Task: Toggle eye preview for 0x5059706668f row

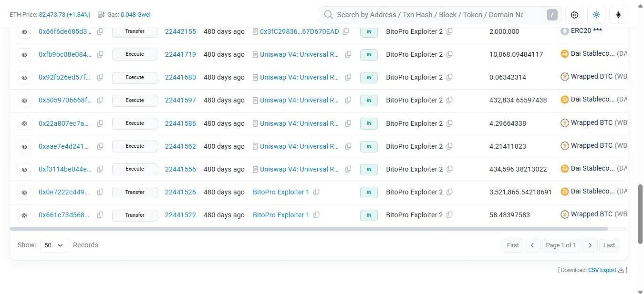Action: (24, 101)
